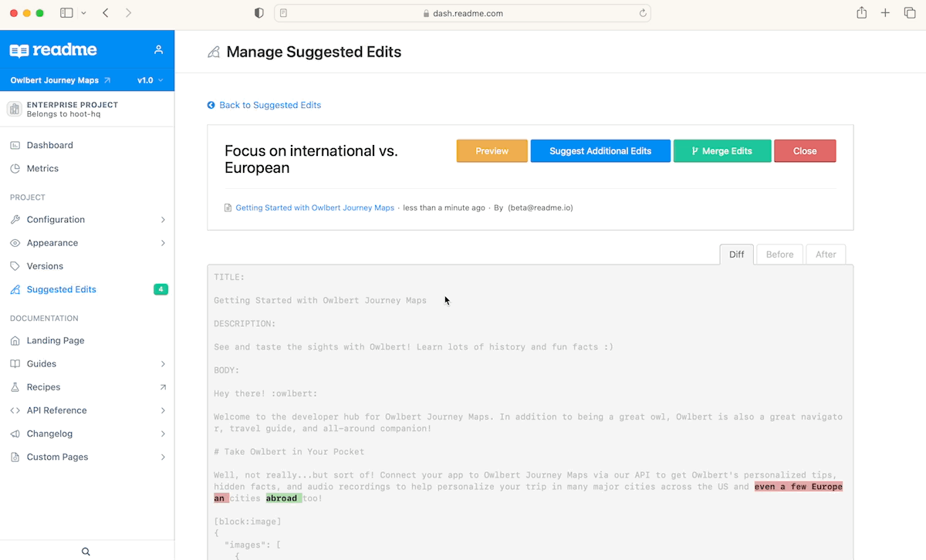Click the red Close button

(x=805, y=151)
